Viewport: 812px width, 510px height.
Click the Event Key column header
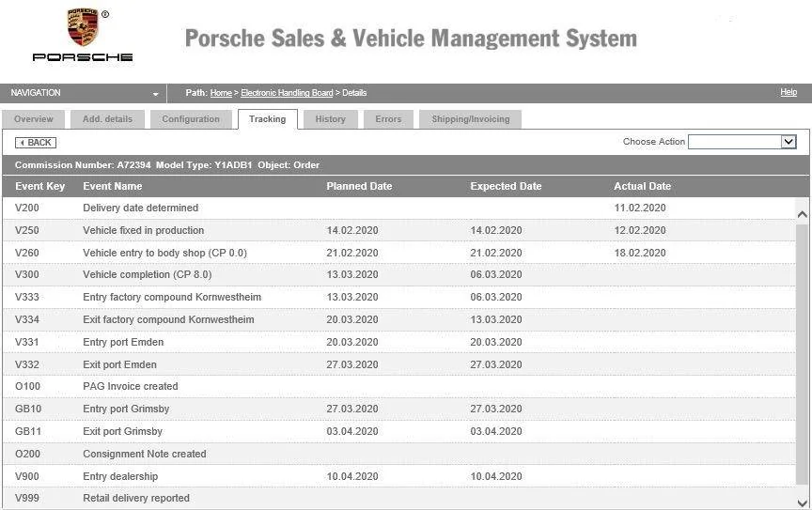[x=39, y=186]
